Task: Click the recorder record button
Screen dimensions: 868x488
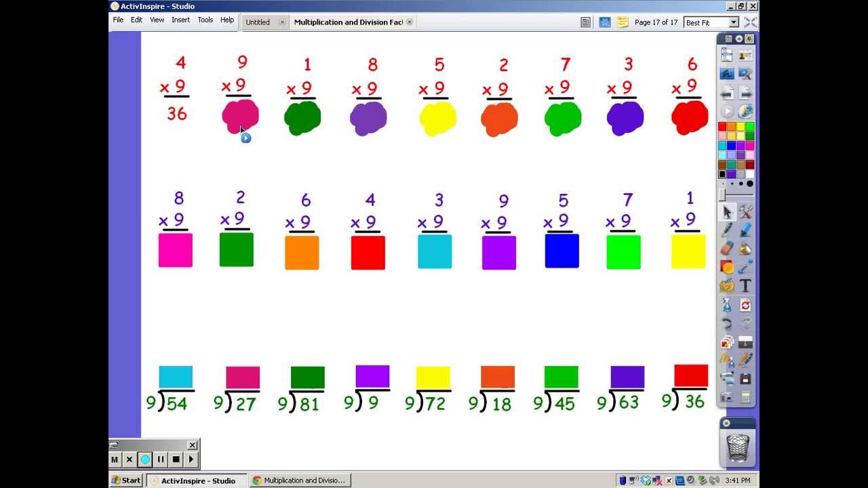Action: tap(145, 459)
